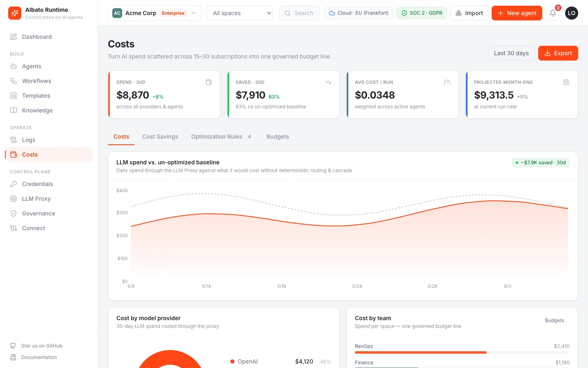588x368 pixels.
Task: Click the wallet icon on Spend 30D card
Action: click(x=209, y=82)
